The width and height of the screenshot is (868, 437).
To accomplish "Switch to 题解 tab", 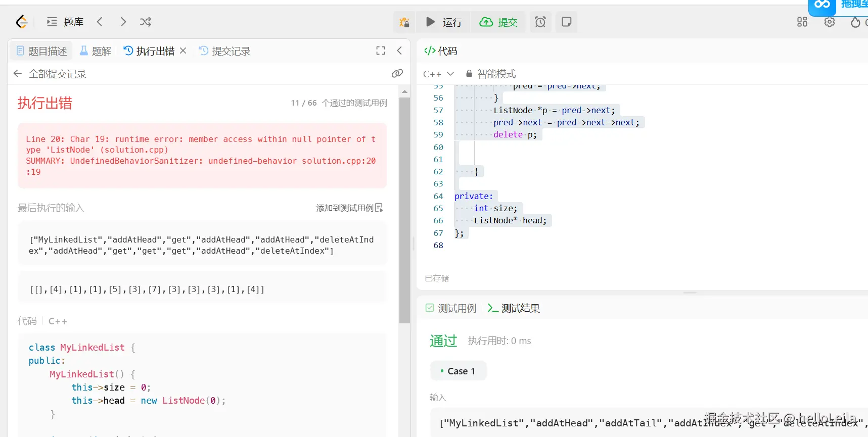I will [x=95, y=51].
